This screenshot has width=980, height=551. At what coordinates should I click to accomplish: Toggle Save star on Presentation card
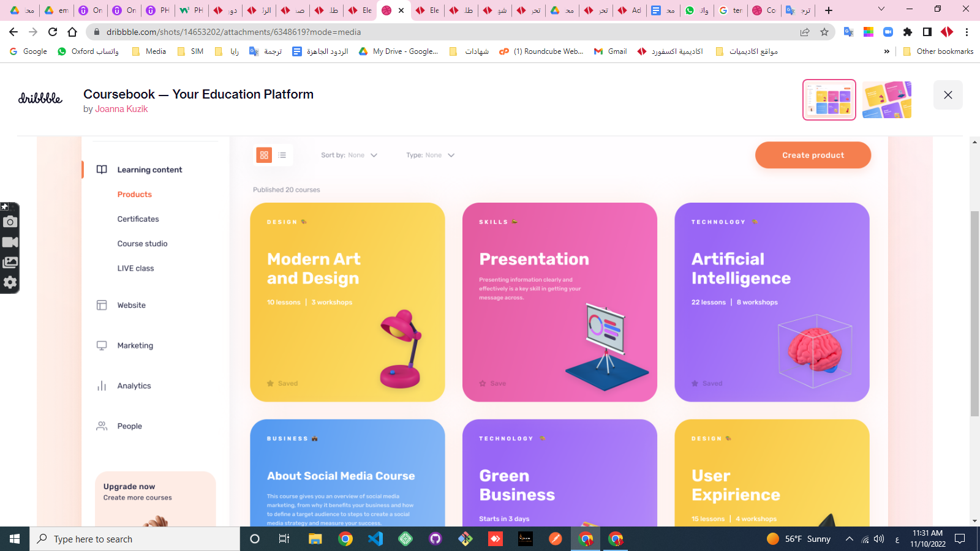tap(483, 383)
